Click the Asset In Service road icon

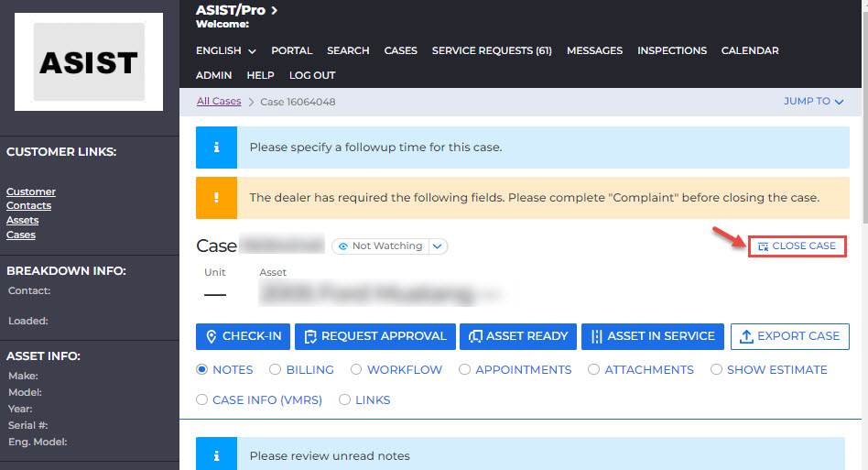pyautogui.click(x=596, y=336)
